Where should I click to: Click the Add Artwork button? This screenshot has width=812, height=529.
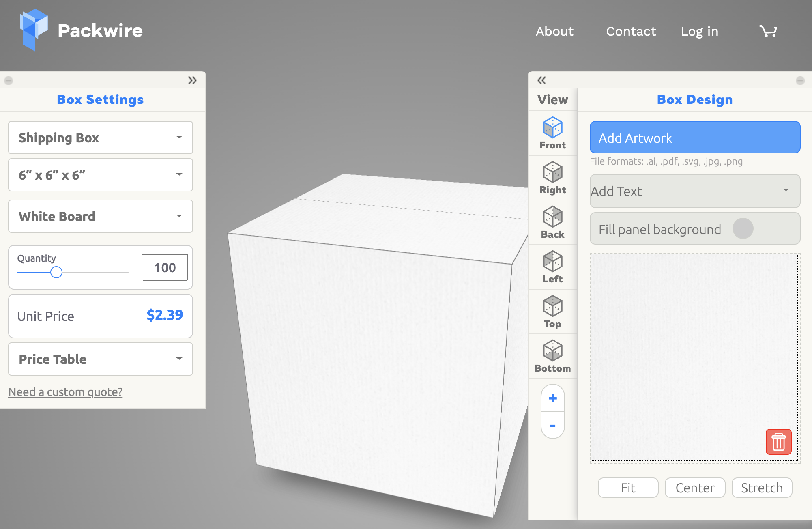695,137
